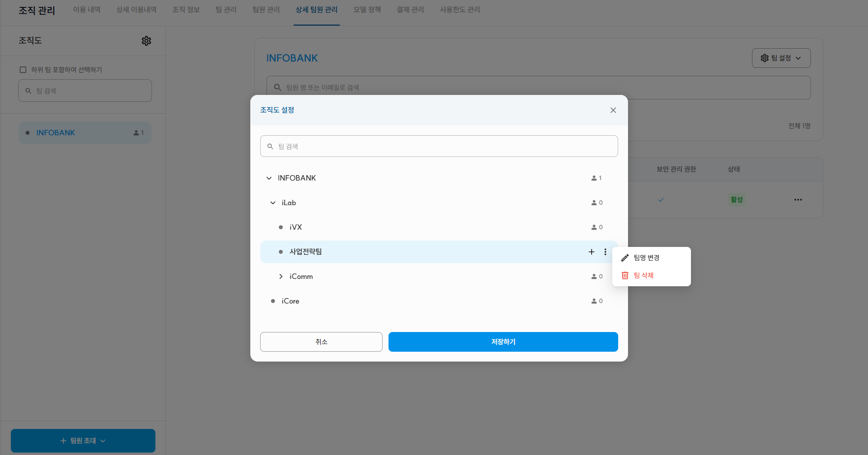Go to the 결제 관리 tab
Image resolution: width=868 pixels, height=455 pixels.
[410, 10]
